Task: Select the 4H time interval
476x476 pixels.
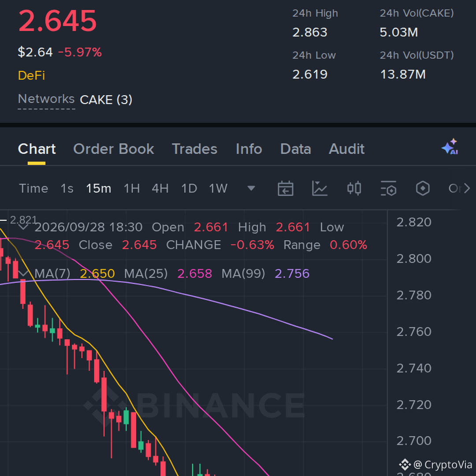Action: (x=160, y=189)
